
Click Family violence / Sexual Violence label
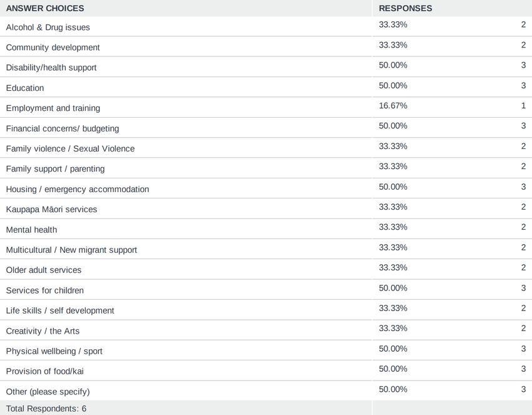(x=70, y=148)
